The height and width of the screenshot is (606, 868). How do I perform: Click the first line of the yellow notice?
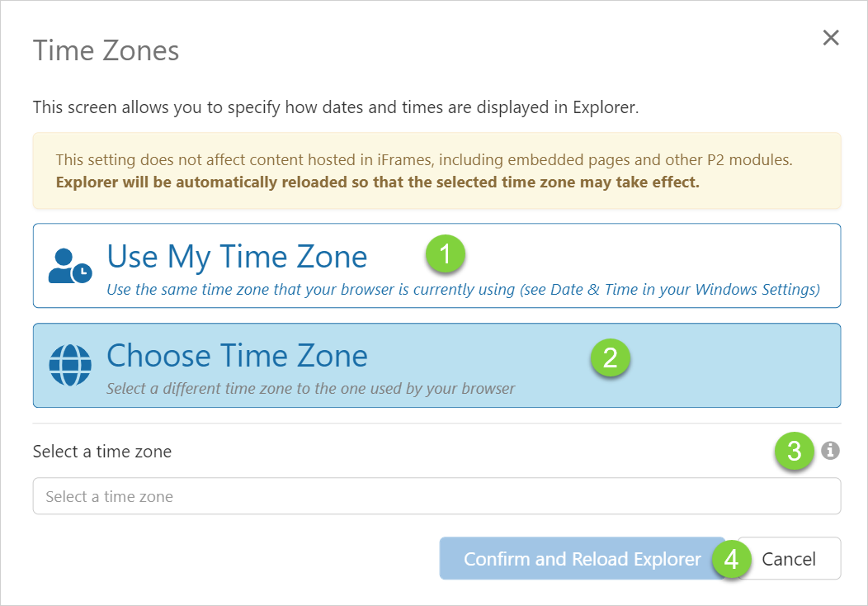pyautogui.click(x=429, y=160)
